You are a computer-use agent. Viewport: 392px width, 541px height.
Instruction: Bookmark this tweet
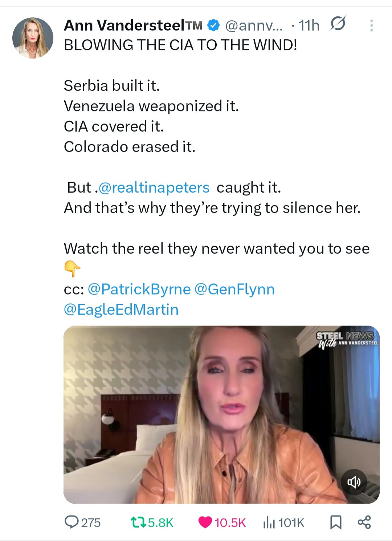[x=336, y=522]
